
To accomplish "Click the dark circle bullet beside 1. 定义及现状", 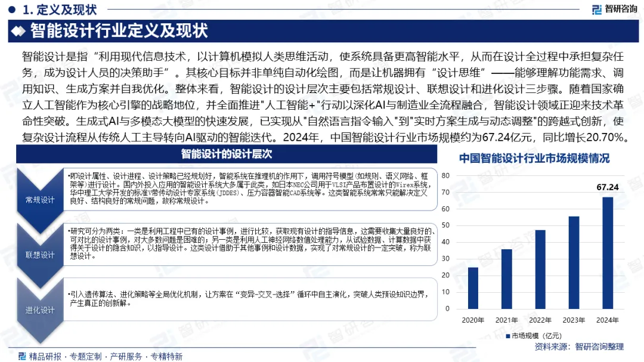I will click(x=10, y=9).
